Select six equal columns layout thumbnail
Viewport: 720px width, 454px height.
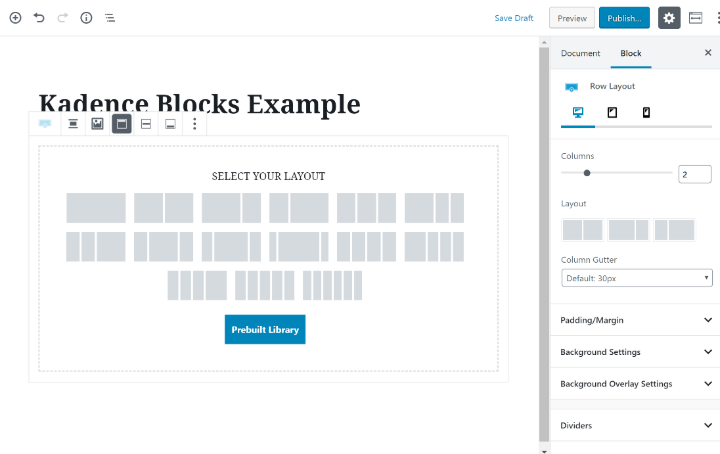click(332, 285)
